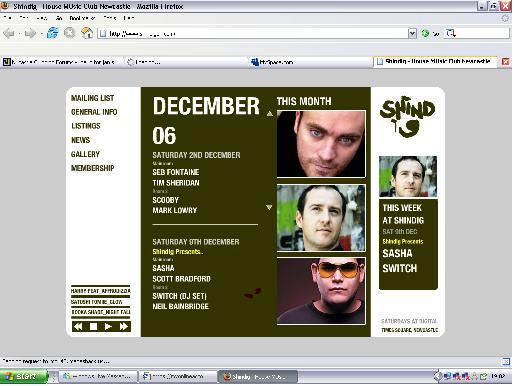
Task: Open the MEMBERSHIP link in sidebar
Action: (93, 168)
